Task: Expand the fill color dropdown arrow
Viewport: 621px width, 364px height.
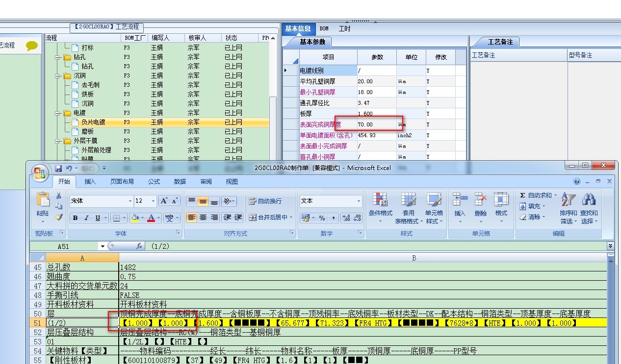Action: pyautogui.click(x=142, y=218)
